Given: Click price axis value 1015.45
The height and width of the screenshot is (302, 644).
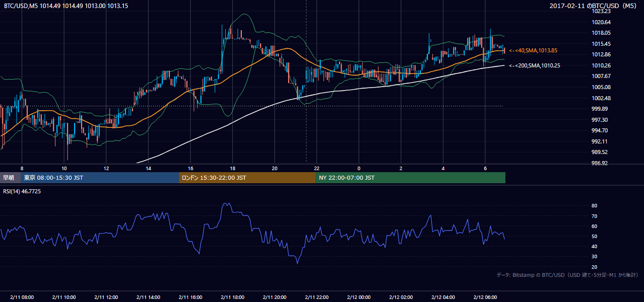Looking at the screenshot, I should coord(602,44).
